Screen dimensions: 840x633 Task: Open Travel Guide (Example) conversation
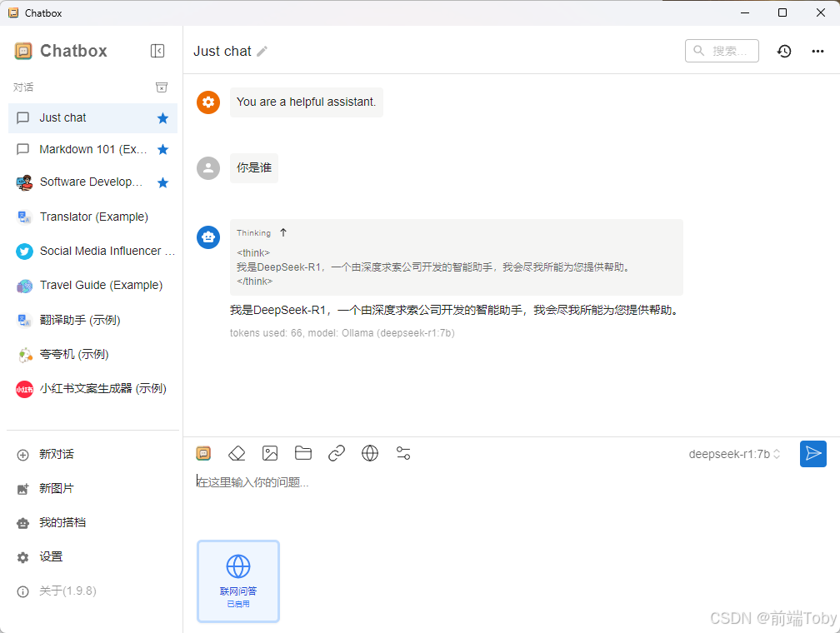(x=92, y=286)
